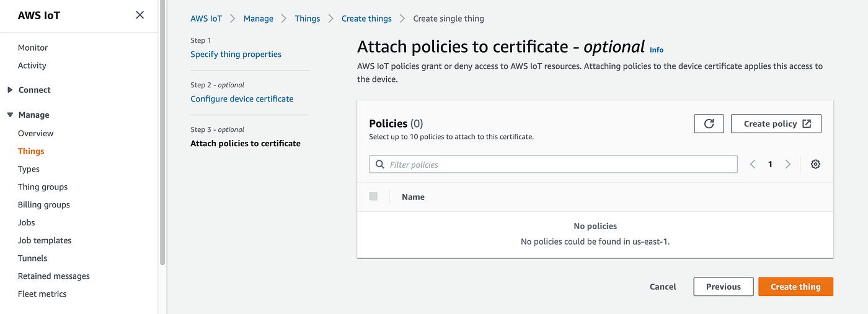868x314 pixels.
Task: Click the Create policy button
Action: (x=776, y=124)
